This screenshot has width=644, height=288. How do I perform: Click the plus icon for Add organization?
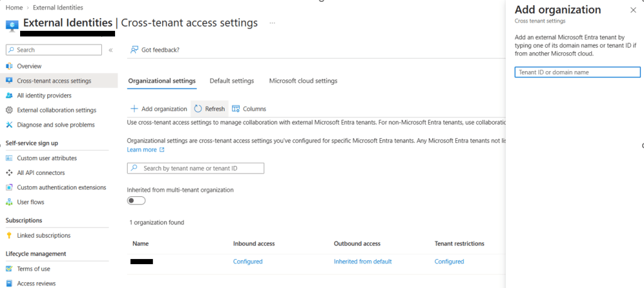tap(134, 109)
